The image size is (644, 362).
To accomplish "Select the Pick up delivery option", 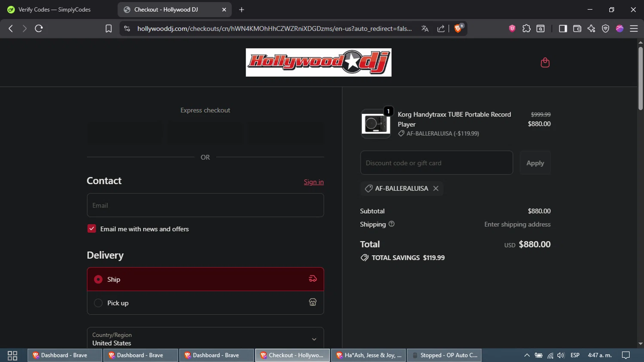I will click(205, 303).
